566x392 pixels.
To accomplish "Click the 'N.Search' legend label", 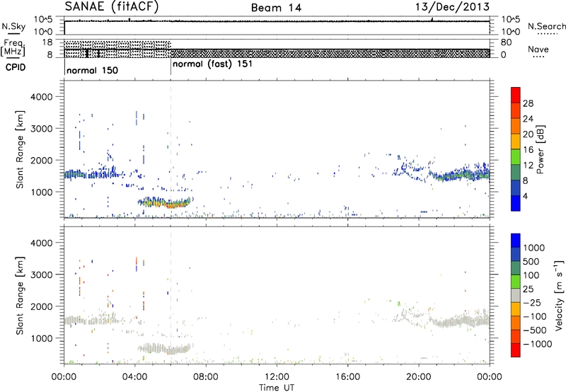I will 546,26.
